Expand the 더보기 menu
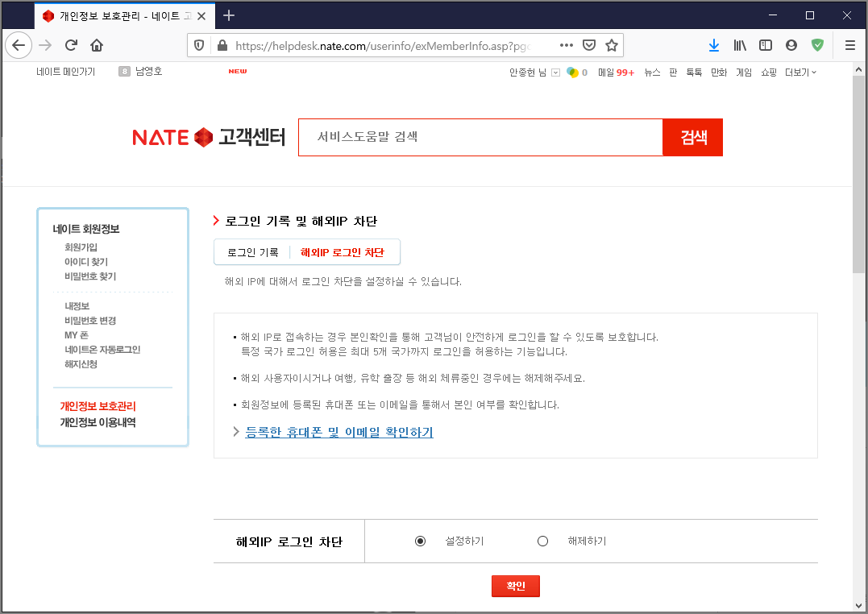868x614 pixels. coord(800,73)
